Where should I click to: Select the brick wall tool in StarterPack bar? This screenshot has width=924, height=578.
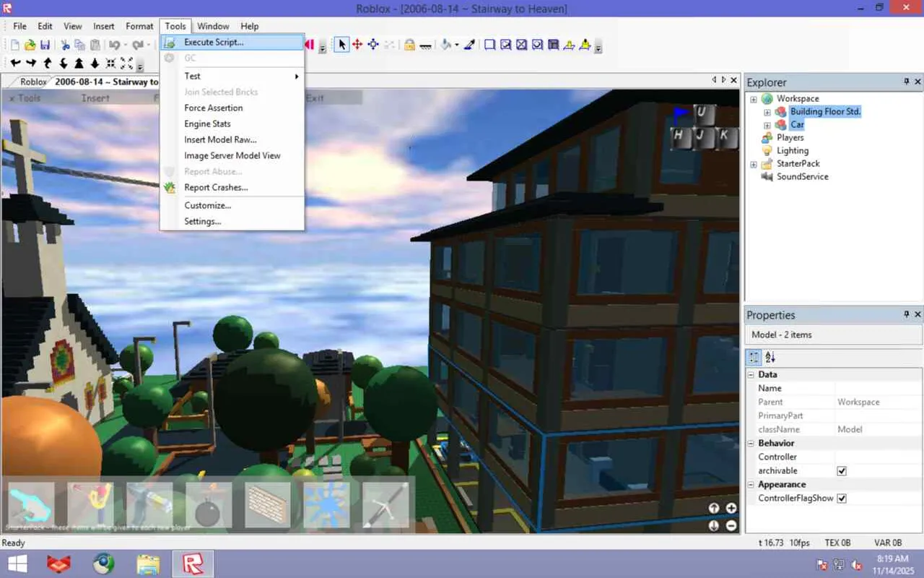(268, 505)
